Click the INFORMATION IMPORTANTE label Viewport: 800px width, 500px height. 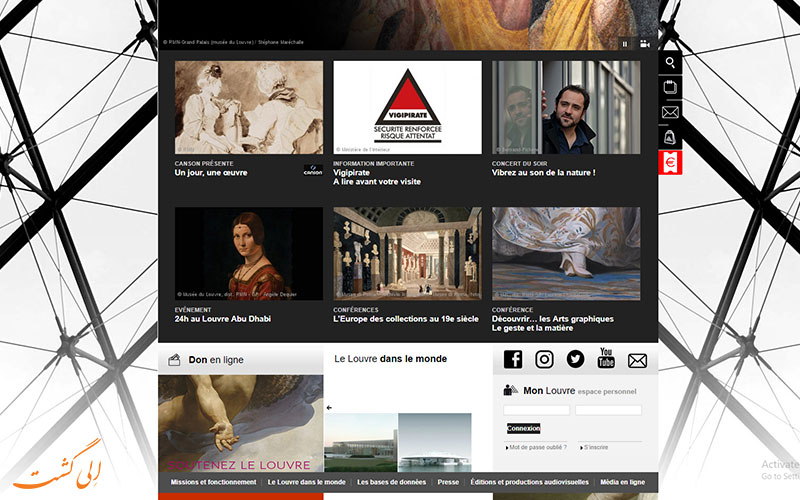pos(373,164)
